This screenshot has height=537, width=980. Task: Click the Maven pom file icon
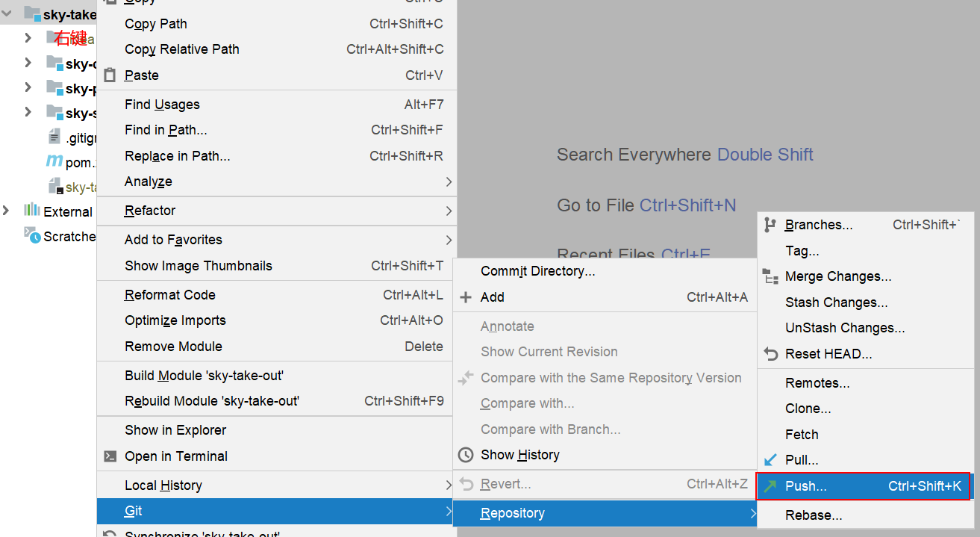(x=54, y=161)
